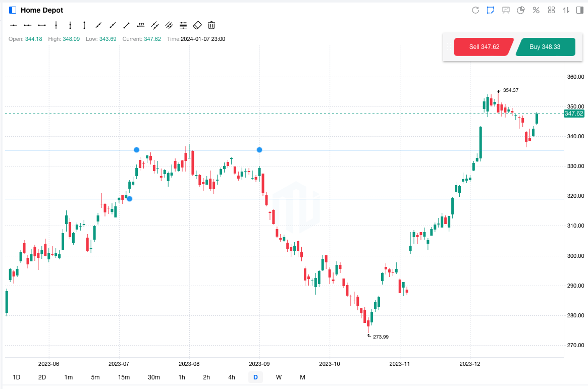The height and width of the screenshot is (389, 588).
Task: Click the percent scale icon
Action: pyautogui.click(x=536, y=10)
